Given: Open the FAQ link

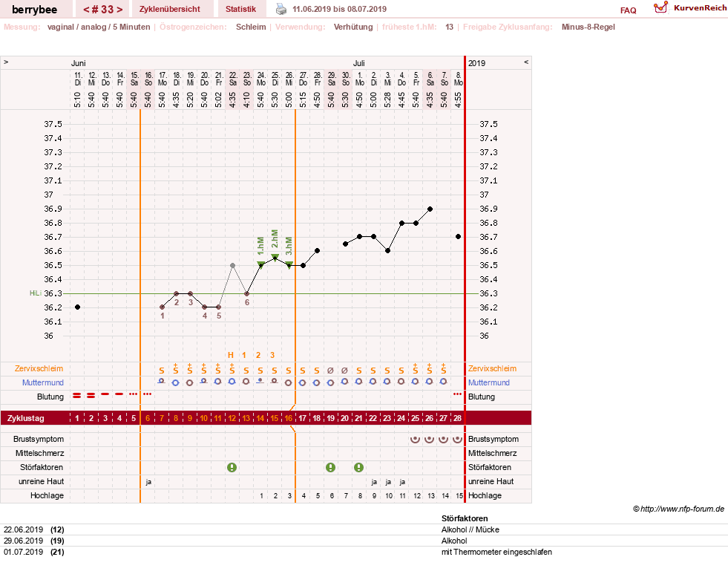Looking at the screenshot, I should [x=628, y=10].
